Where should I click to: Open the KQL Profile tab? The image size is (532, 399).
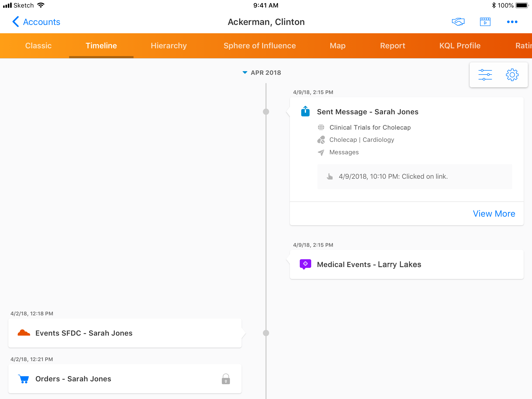tap(460, 46)
